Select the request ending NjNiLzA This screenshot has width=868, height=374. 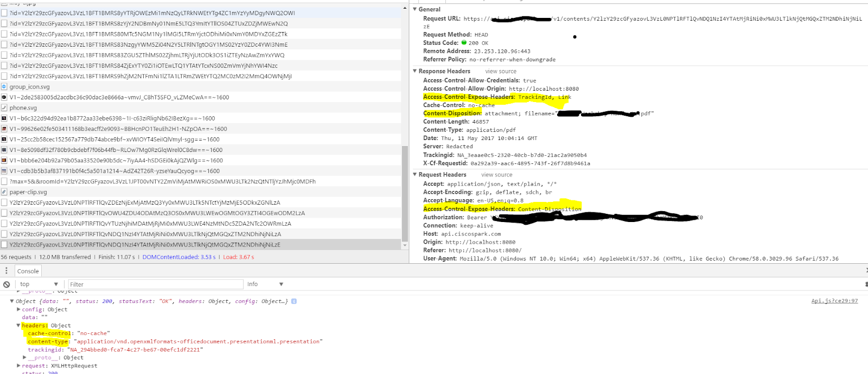[x=200, y=234]
